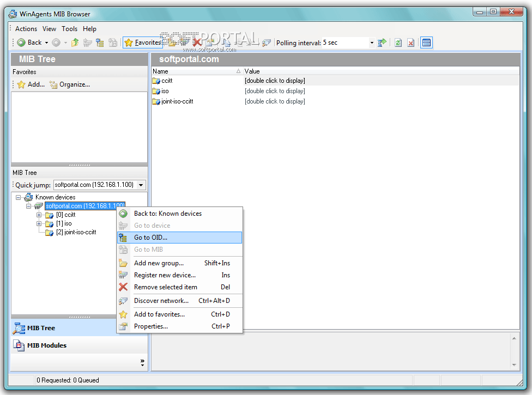Click Register new device... menu item
This screenshot has width=532, height=395.
click(x=179, y=275)
